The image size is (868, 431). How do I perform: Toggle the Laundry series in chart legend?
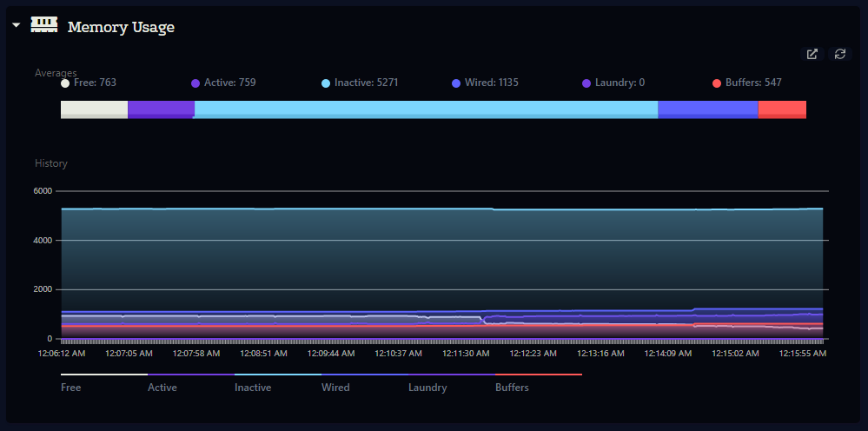pyautogui.click(x=452, y=383)
